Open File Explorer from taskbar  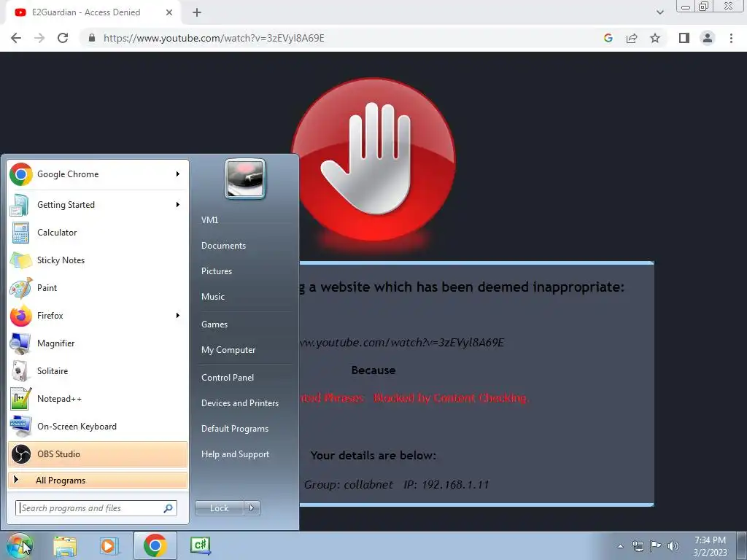[x=65, y=545]
